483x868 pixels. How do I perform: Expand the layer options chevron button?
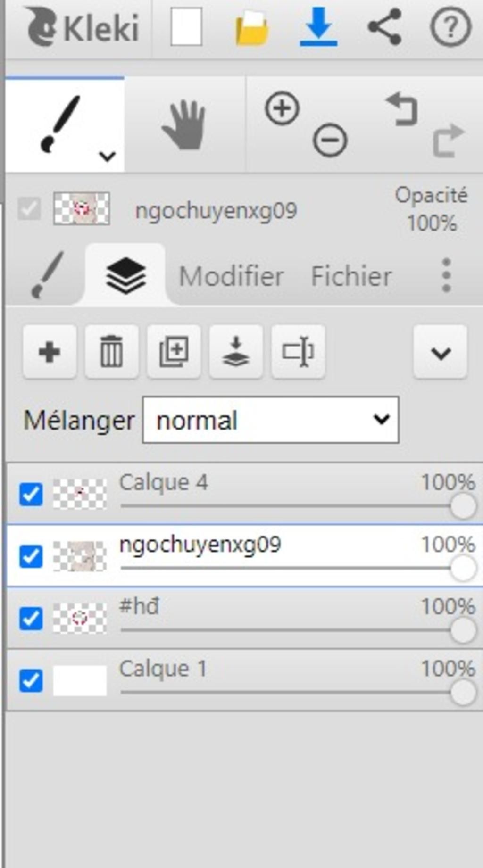click(x=441, y=352)
